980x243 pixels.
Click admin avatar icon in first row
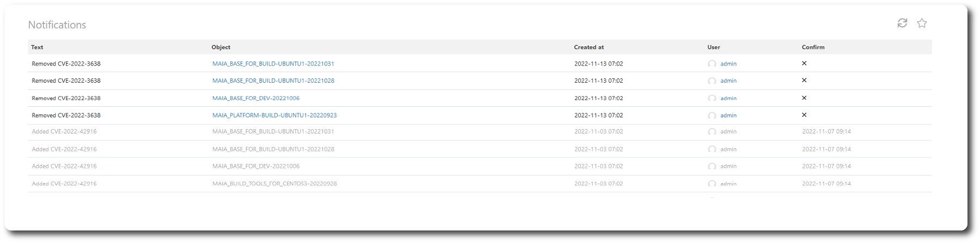pos(712,64)
